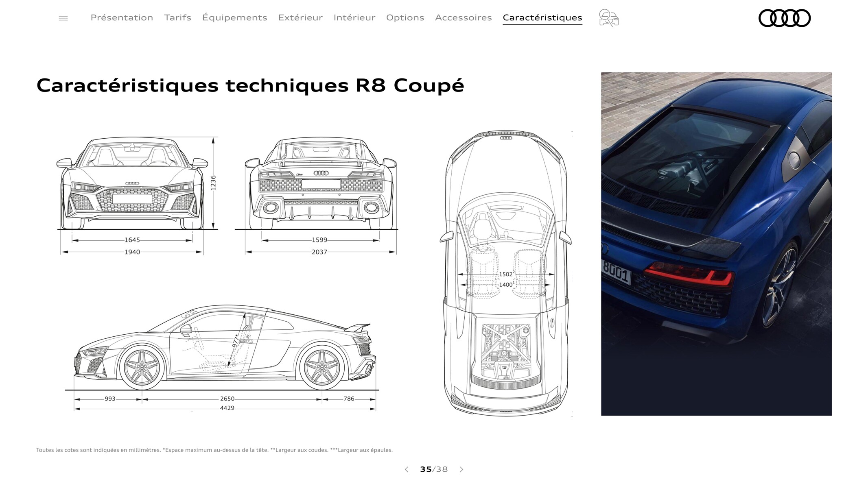This screenshot has width=868, height=488.
Task: Click the height value 1236
Action: 213,183
